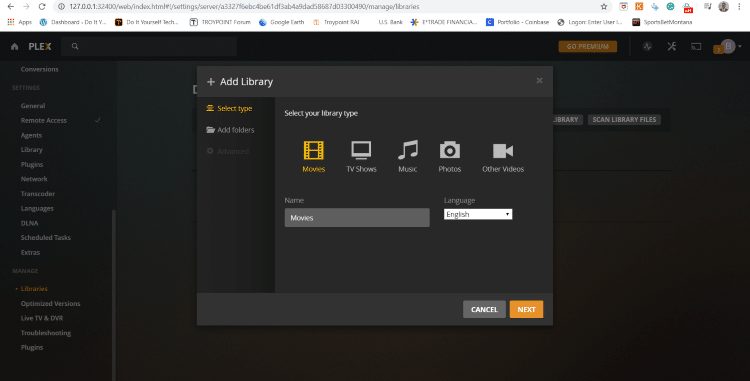Open the Troypoint RAI bookmark

(336, 22)
